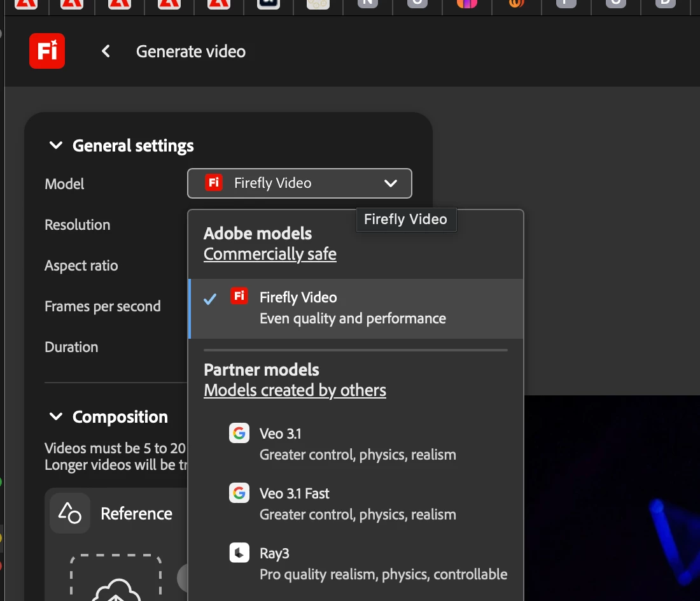Collapse the General settings section
The image size is (700, 601).
[56, 146]
